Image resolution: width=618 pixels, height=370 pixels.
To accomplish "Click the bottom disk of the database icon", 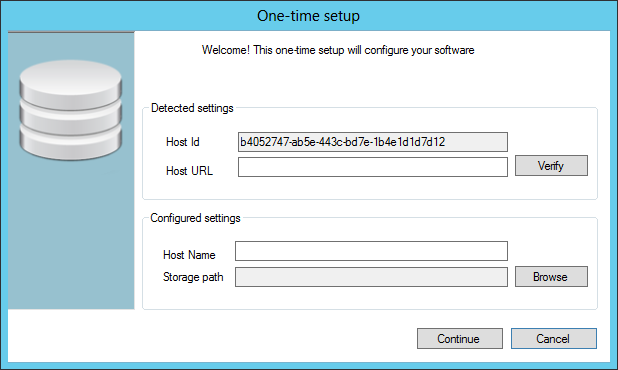I will 71,145.
